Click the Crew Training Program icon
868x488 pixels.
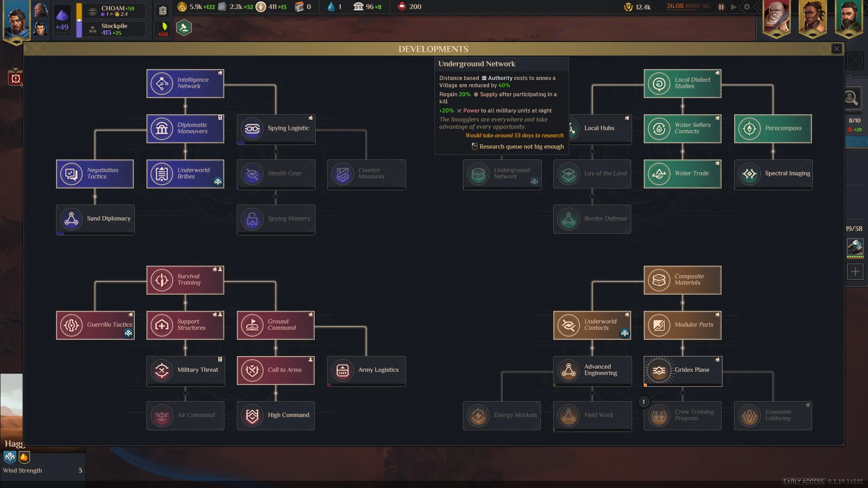click(x=659, y=416)
